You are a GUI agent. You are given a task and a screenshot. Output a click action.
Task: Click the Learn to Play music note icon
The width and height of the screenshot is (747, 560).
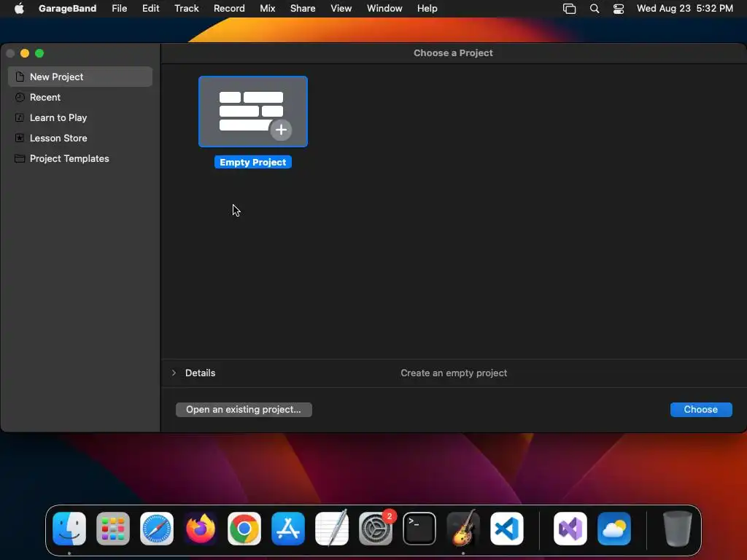point(20,117)
